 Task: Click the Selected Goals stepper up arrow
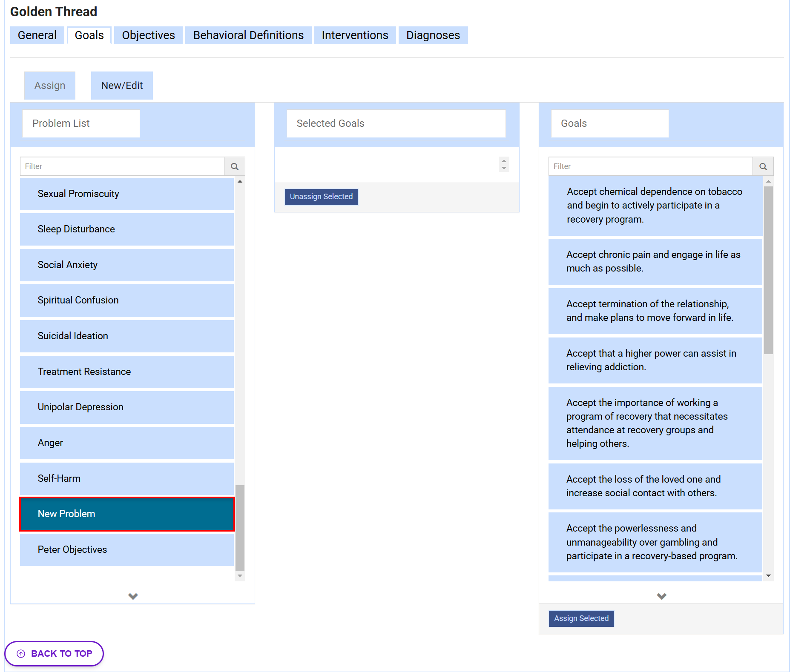(504, 161)
